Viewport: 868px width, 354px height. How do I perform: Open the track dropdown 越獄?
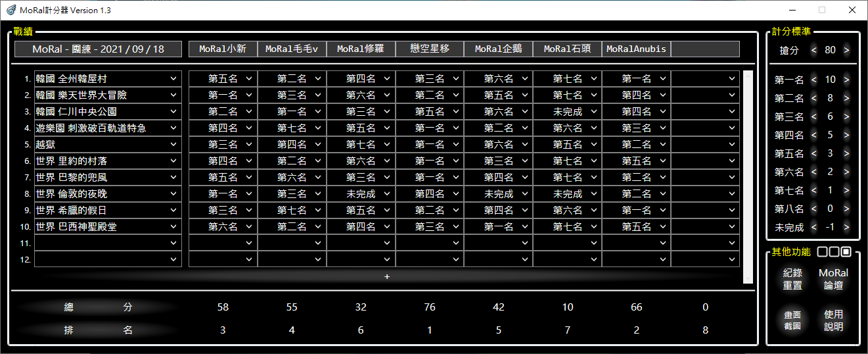[x=108, y=144]
